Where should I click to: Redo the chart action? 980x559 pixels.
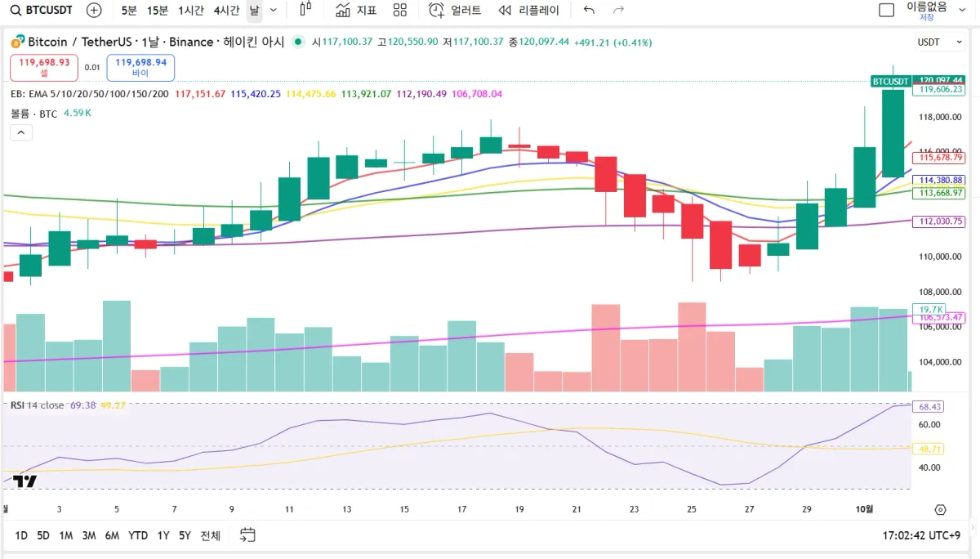(617, 10)
